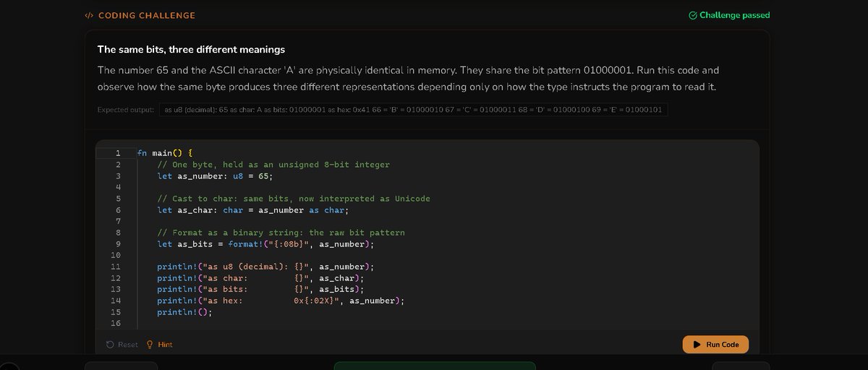Click the comment '// Format as a binary string'

point(281,233)
